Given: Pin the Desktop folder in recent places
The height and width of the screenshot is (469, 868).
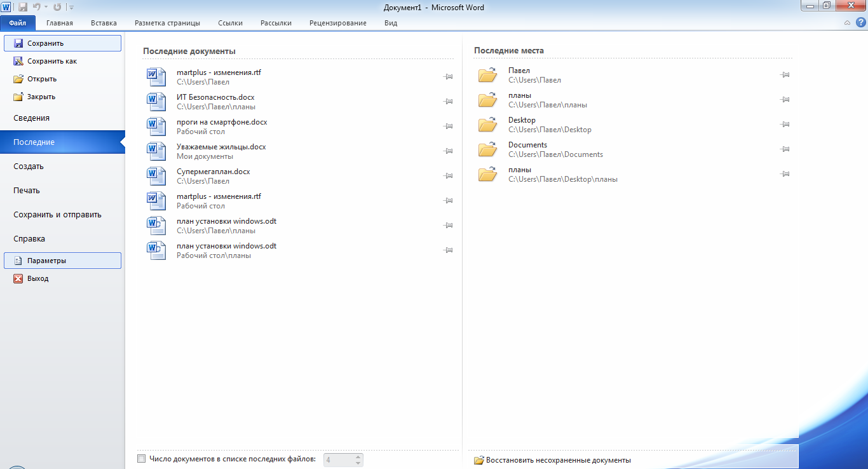Looking at the screenshot, I should (785, 125).
